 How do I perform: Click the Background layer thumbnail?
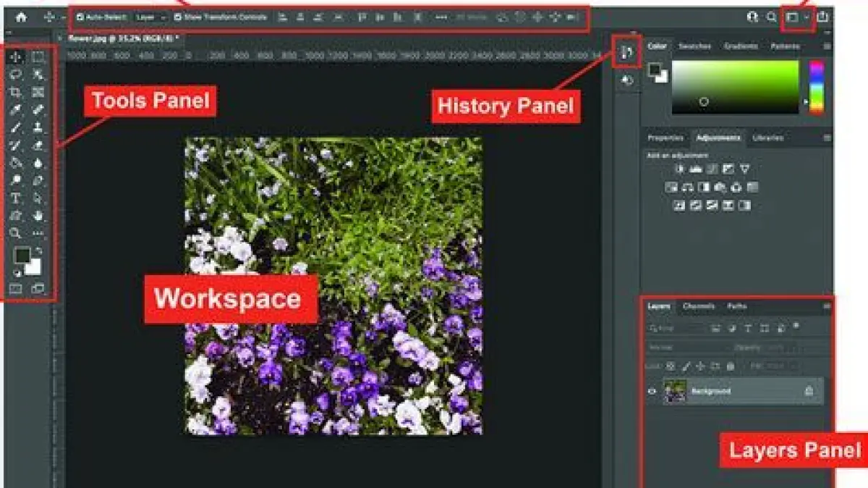click(675, 391)
